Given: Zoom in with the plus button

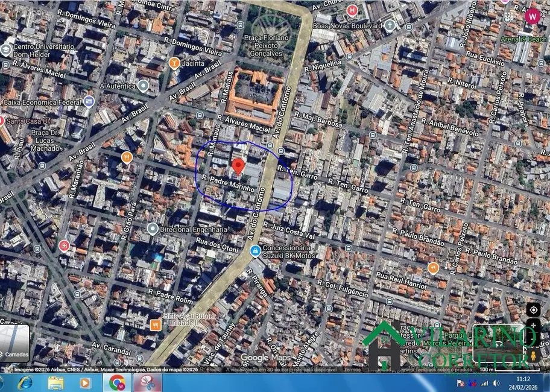Looking at the screenshot, I should tap(533, 326).
